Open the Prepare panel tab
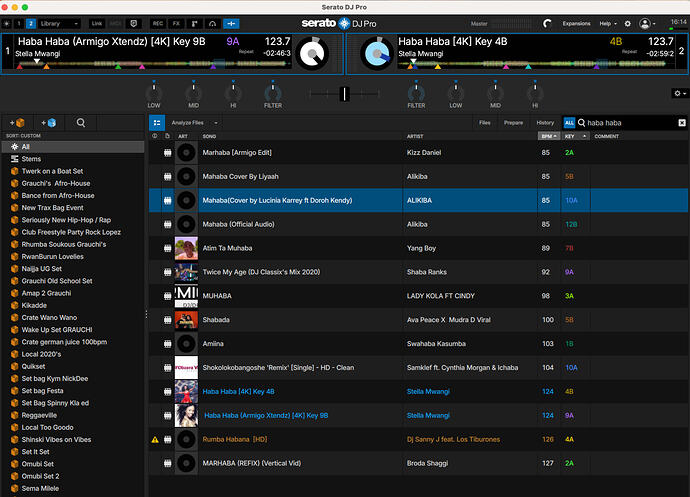Viewport: 690px width, 497px height. (x=513, y=123)
